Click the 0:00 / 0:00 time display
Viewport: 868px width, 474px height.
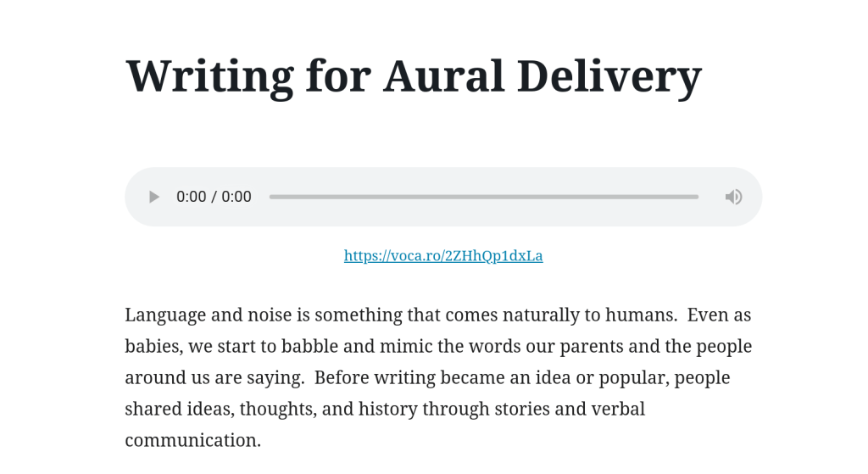[214, 197]
